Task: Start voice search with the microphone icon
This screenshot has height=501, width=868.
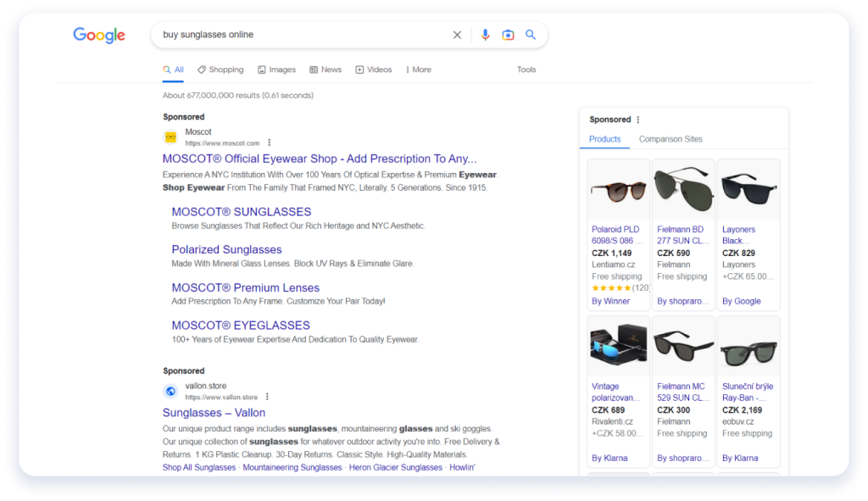Action: pyautogui.click(x=485, y=34)
